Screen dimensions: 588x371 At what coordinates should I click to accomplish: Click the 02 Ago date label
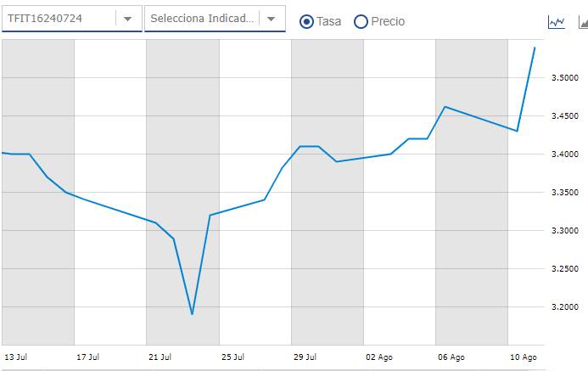point(378,357)
